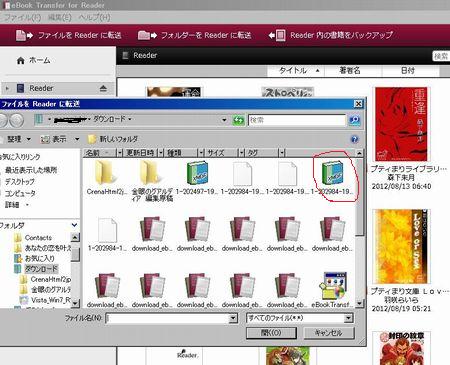Click the magnifier search button in dialog

tap(354, 120)
